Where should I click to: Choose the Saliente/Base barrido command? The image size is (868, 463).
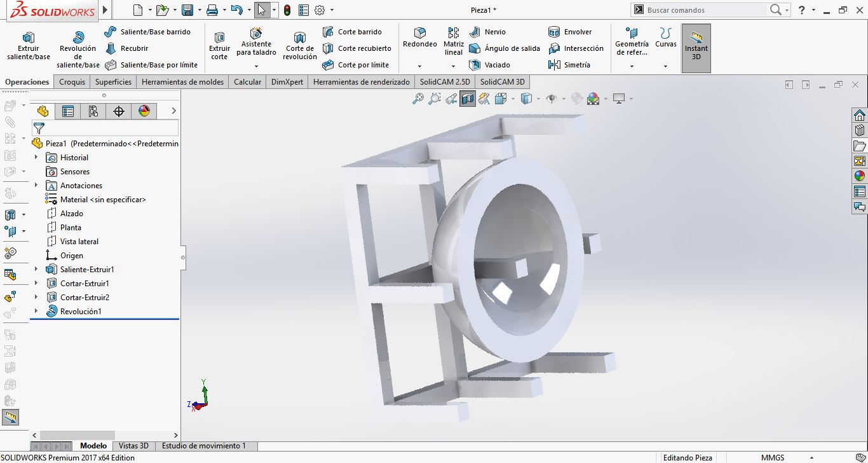pyautogui.click(x=147, y=32)
